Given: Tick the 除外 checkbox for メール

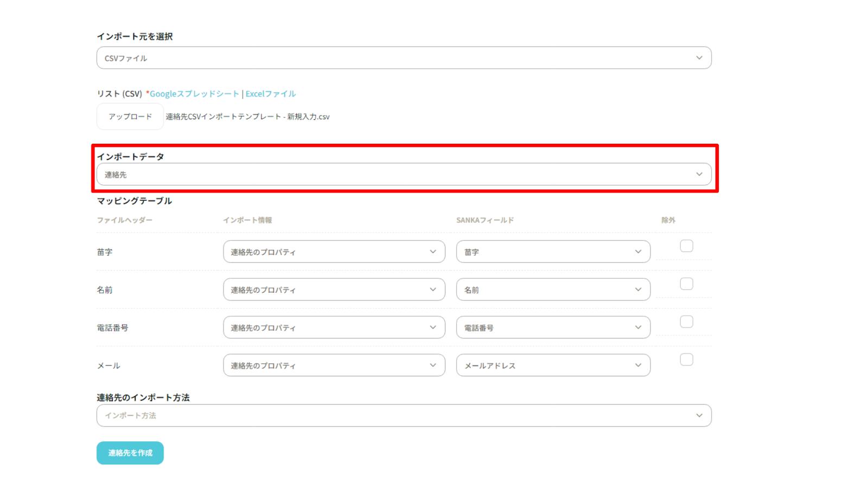Looking at the screenshot, I should coord(686,360).
